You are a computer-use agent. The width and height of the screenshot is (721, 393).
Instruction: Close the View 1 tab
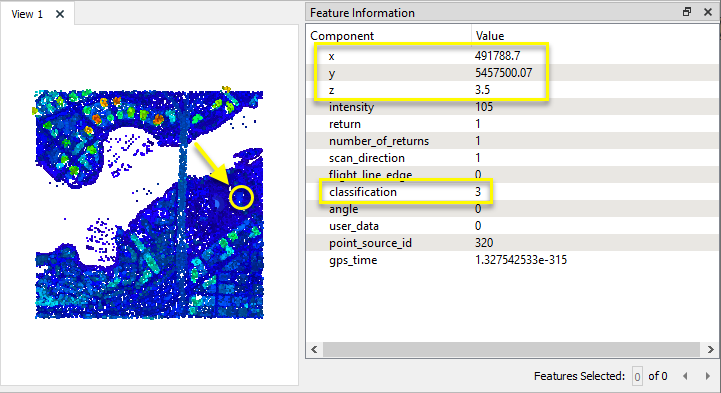click(x=60, y=14)
